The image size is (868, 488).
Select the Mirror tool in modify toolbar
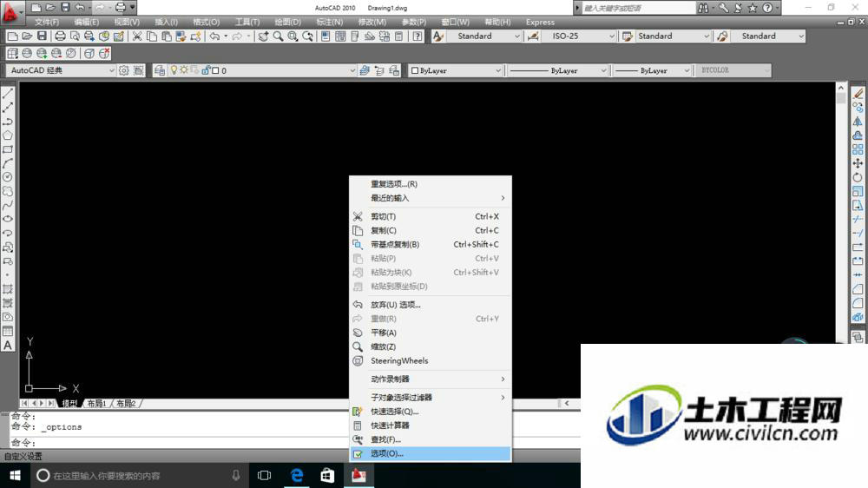pyautogui.click(x=858, y=122)
